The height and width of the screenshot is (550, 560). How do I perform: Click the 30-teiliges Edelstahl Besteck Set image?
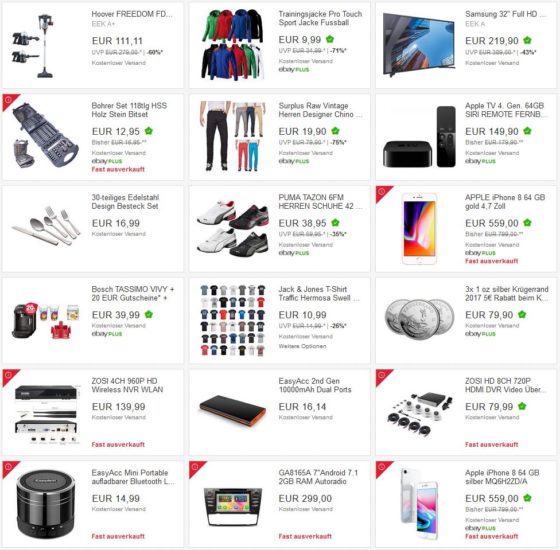pos(46,226)
